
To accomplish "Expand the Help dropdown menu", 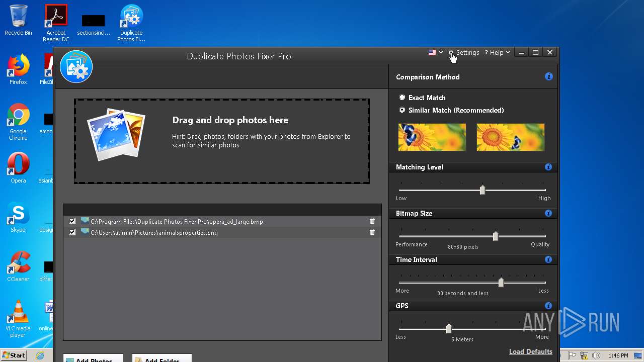I will pos(497,52).
